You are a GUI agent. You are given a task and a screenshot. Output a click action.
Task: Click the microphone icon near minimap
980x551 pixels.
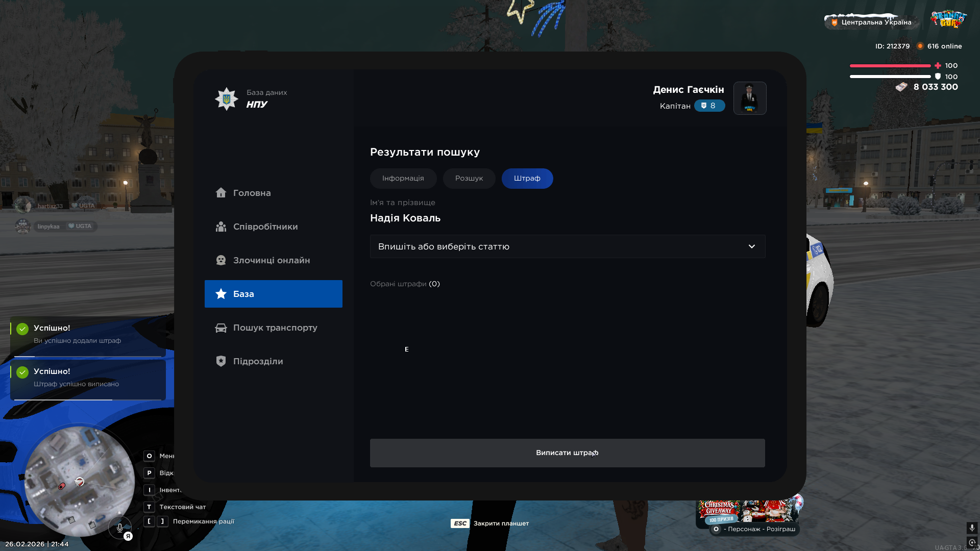click(120, 528)
